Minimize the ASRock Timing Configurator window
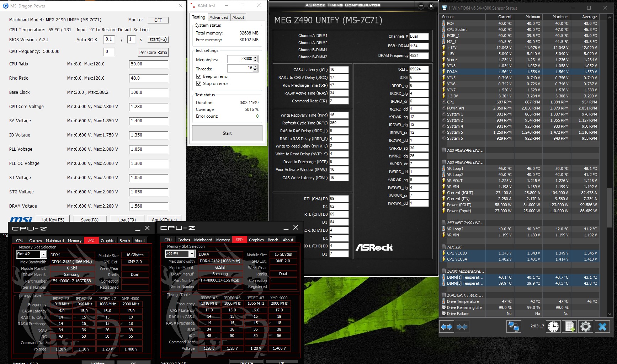 pyautogui.click(x=421, y=6)
